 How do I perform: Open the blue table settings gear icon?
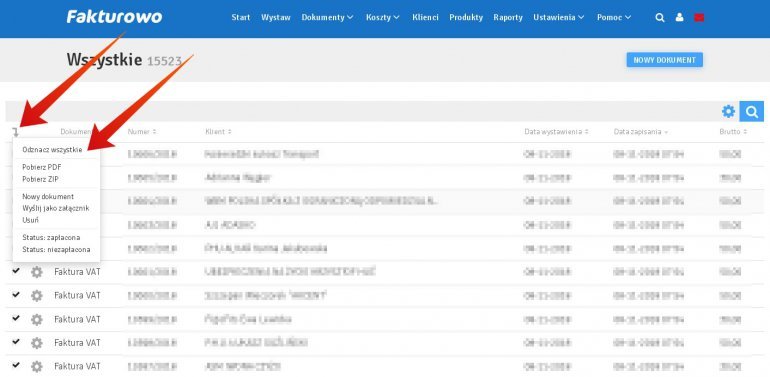[x=728, y=111]
